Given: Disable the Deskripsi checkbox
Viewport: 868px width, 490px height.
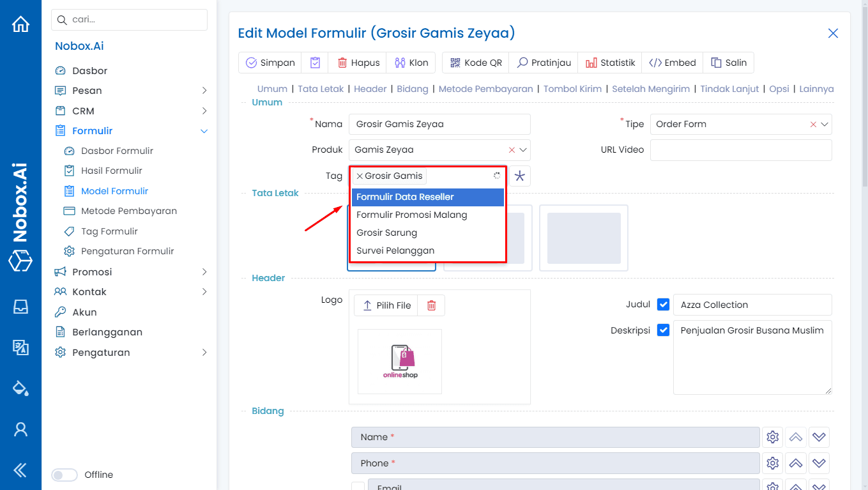Looking at the screenshot, I should (x=663, y=330).
